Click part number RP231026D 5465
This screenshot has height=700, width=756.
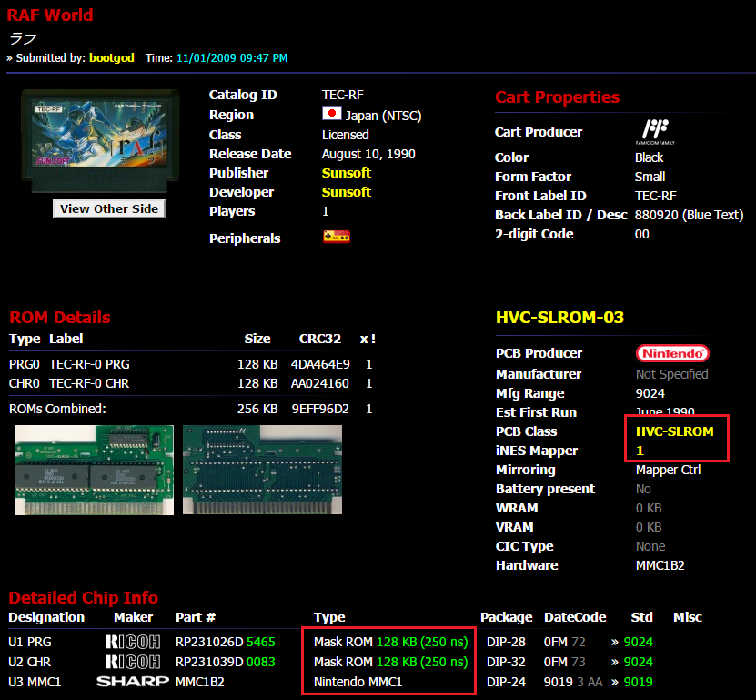(x=225, y=642)
